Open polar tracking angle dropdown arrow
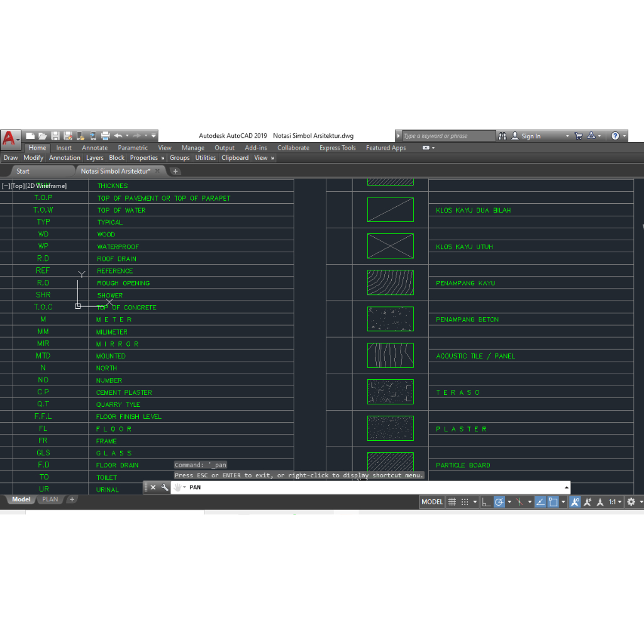This screenshot has height=644, width=644. (x=509, y=502)
